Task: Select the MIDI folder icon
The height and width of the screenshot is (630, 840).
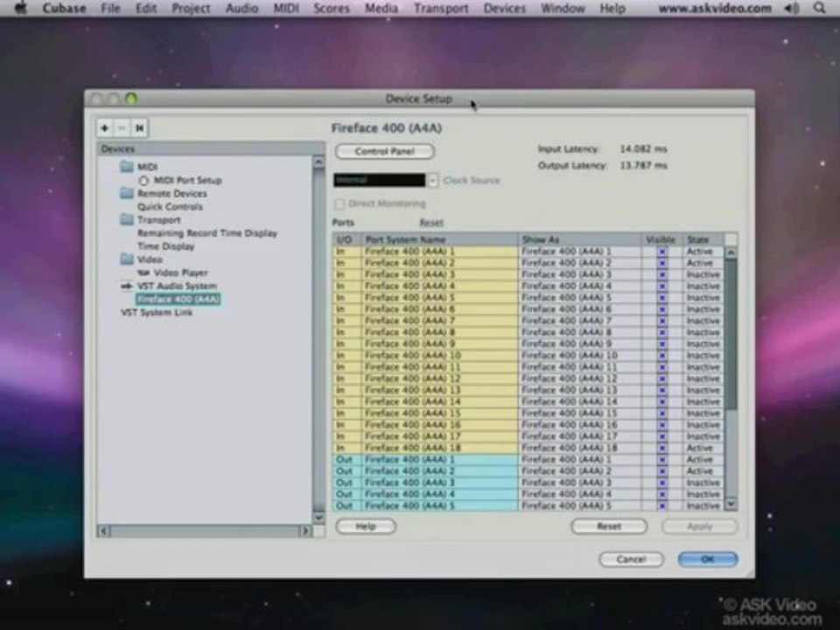Action: [127, 166]
